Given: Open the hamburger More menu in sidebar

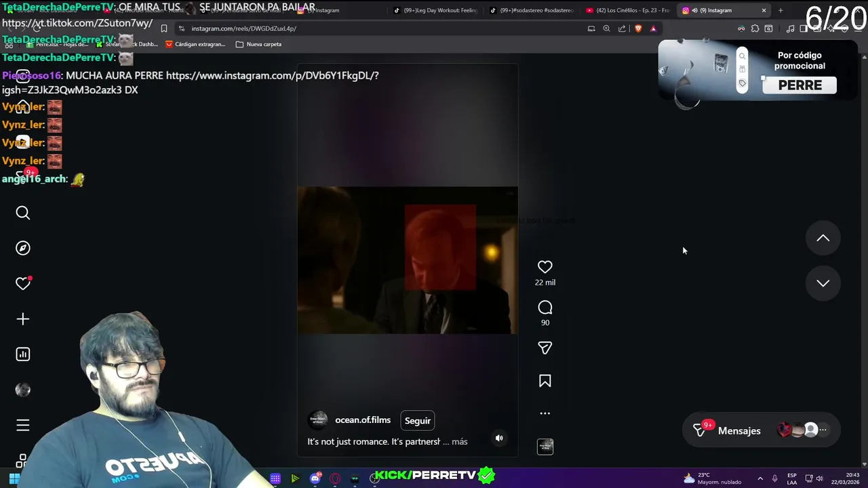Looking at the screenshot, I should [23, 425].
